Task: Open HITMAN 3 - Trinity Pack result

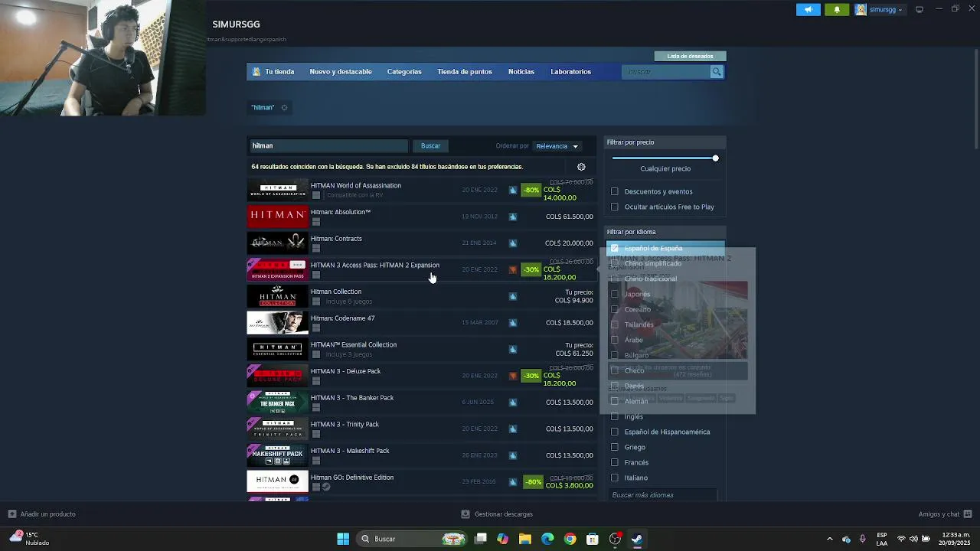Action: [x=421, y=429]
